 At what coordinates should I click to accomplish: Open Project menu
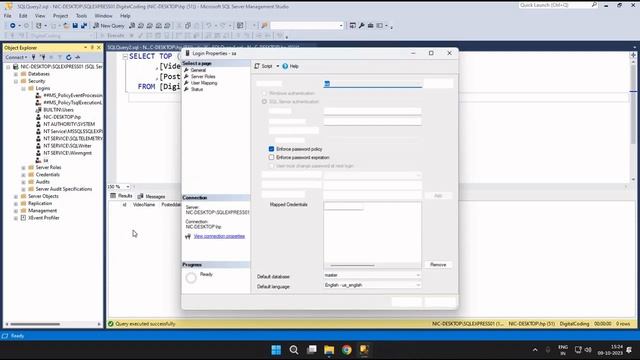[60, 16]
